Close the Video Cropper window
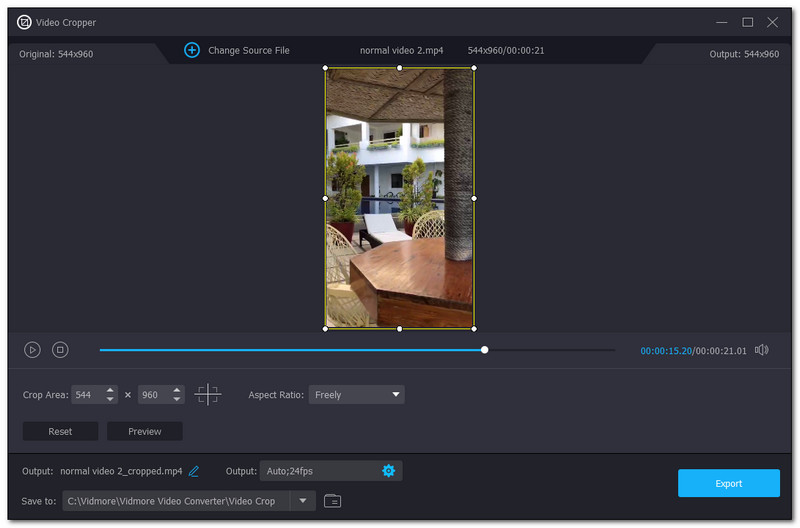Screen dimensions: 800x528 (772, 22)
